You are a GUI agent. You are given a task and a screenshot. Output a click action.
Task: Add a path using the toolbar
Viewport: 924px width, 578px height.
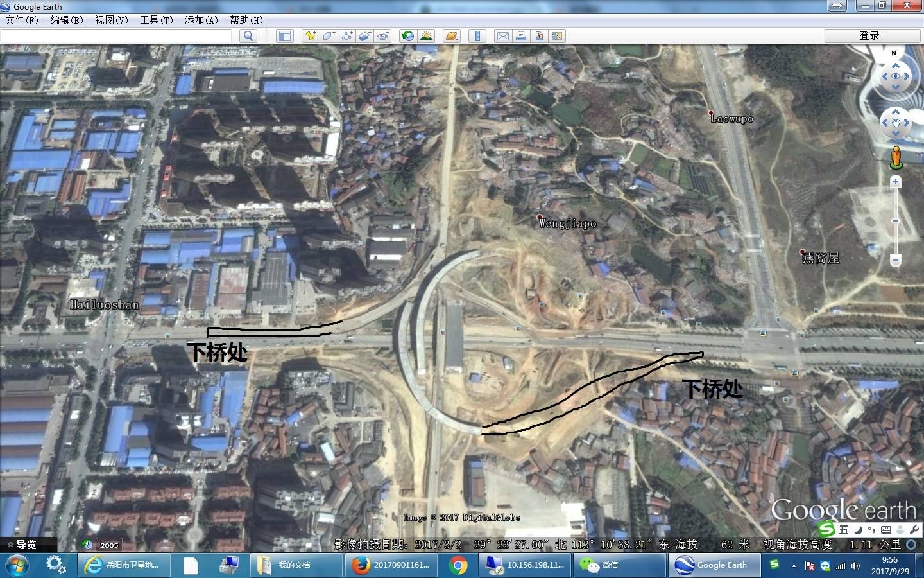[346, 36]
